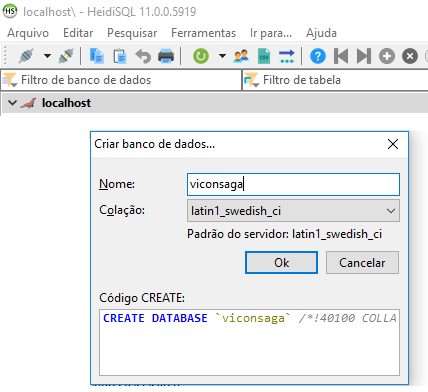Open the Ajuda menu

click(x=321, y=33)
